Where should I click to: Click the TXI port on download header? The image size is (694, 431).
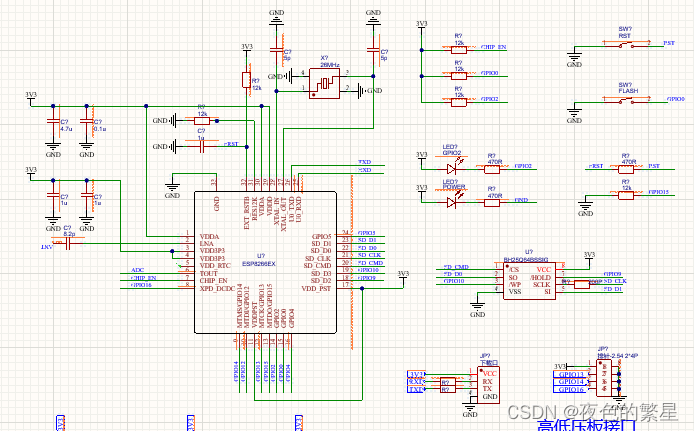point(416,389)
